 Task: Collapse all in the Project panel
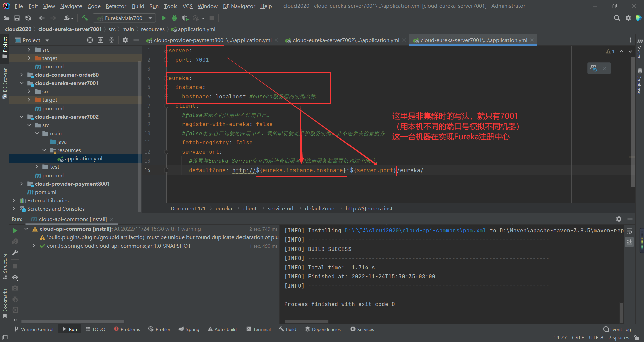pos(112,40)
